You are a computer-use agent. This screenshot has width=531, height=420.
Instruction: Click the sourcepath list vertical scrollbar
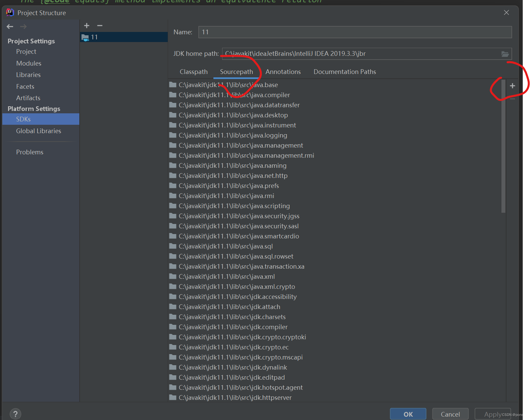coord(503,146)
